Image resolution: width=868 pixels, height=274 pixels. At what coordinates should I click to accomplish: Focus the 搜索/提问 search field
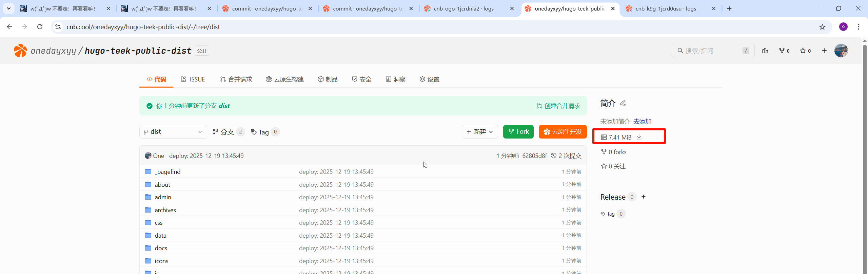click(712, 51)
